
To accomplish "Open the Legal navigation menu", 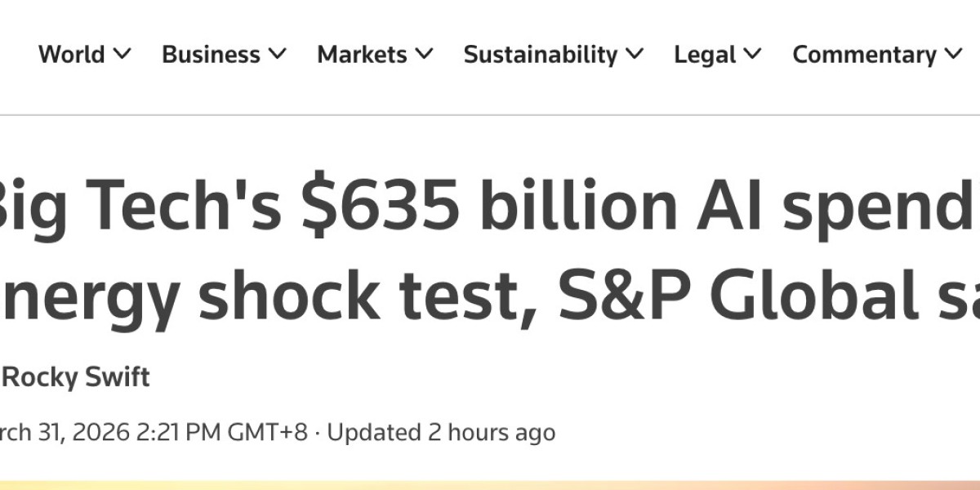I will coord(706,55).
